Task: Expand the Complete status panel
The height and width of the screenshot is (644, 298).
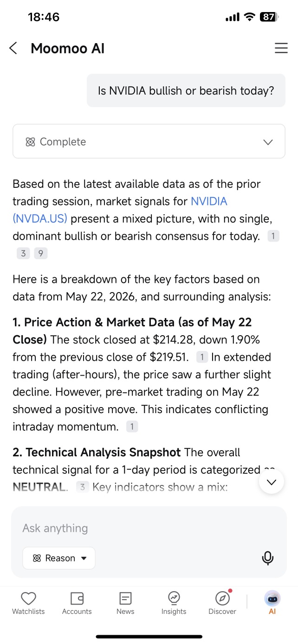Action: point(149,142)
